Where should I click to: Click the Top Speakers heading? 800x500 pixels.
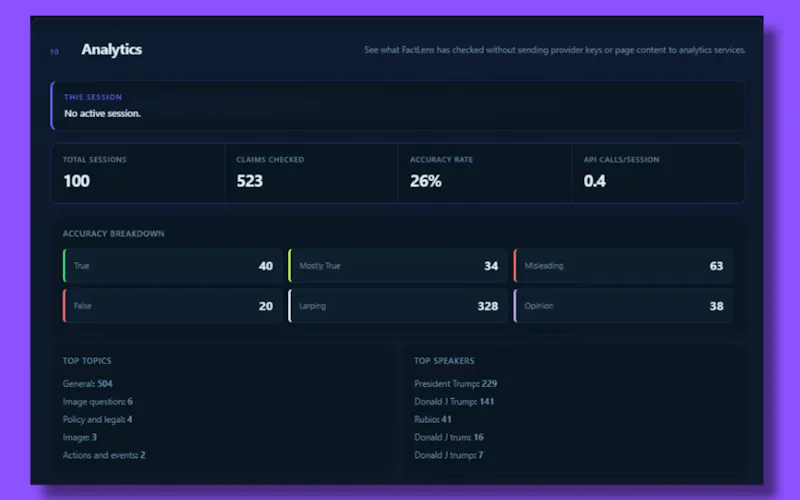pos(444,361)
